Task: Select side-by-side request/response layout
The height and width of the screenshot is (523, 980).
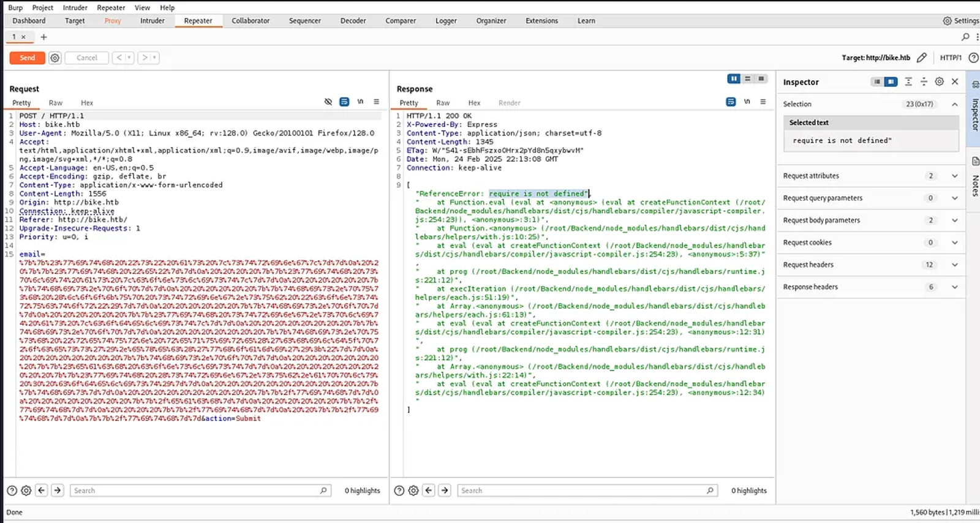Action: (734, 78)
